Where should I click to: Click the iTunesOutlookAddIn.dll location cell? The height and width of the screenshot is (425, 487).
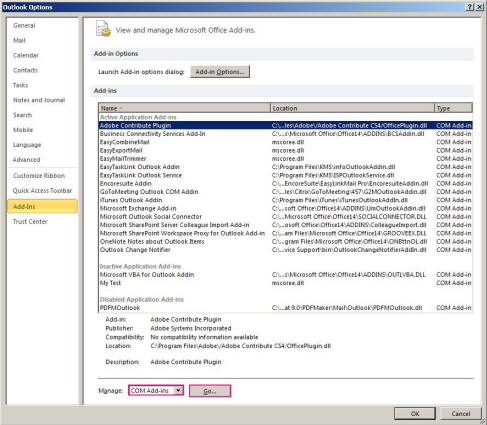[340, 200]
